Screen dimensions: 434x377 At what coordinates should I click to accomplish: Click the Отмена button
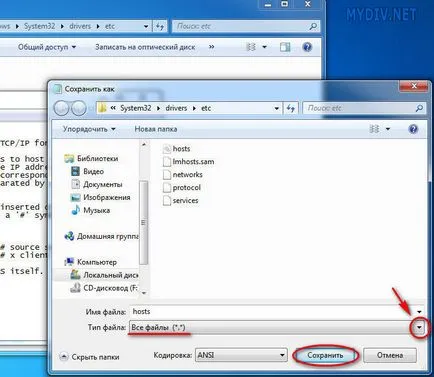point(390,355)
